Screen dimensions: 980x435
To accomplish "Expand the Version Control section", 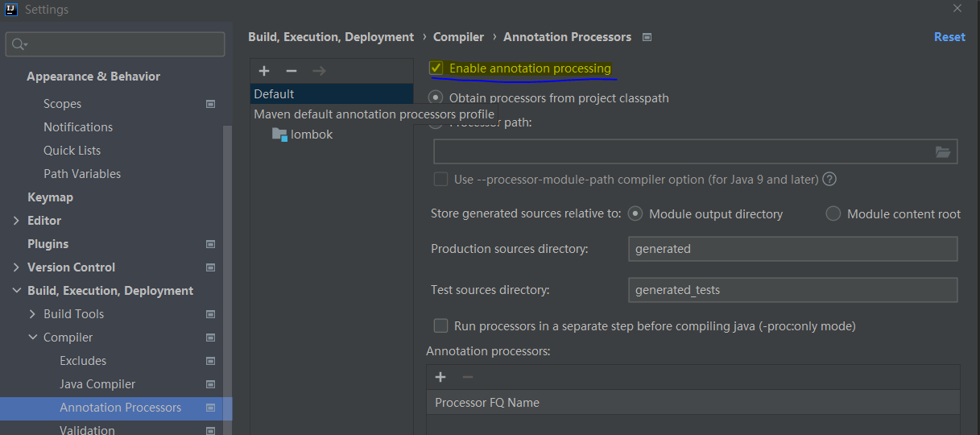I will click(x=16, y=267).
